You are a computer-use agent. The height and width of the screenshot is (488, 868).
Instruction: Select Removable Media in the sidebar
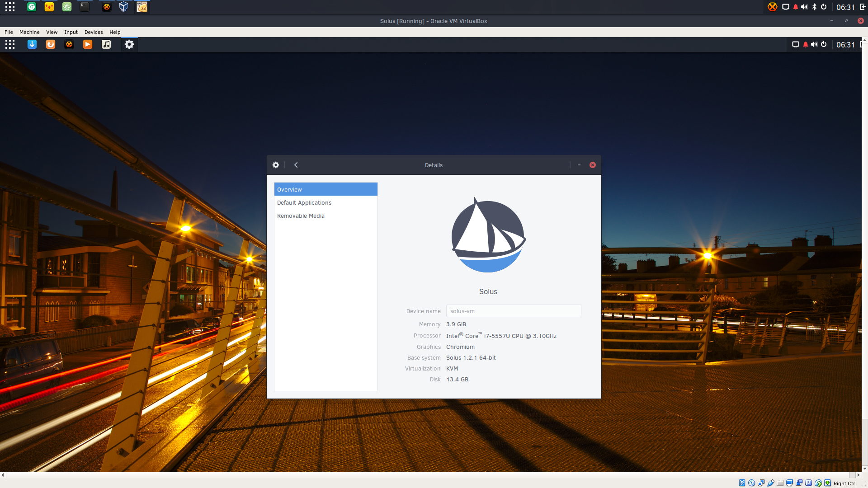tap(325, 216)
